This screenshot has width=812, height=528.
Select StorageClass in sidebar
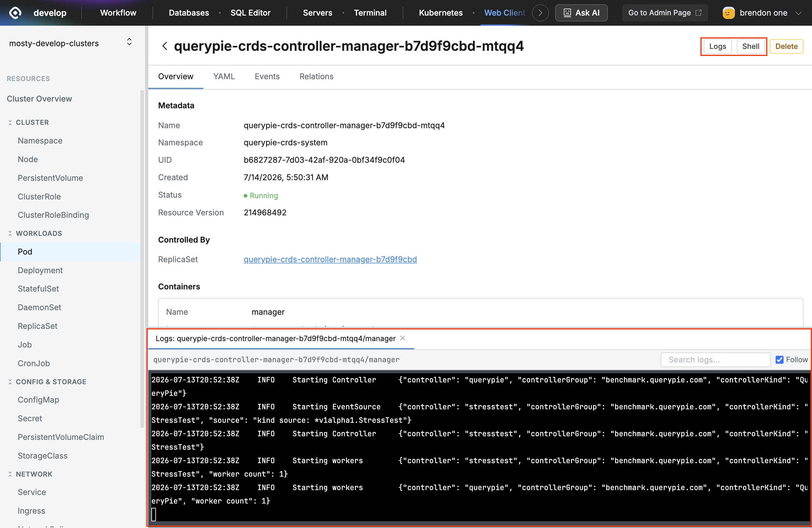(x=42, y=455)
